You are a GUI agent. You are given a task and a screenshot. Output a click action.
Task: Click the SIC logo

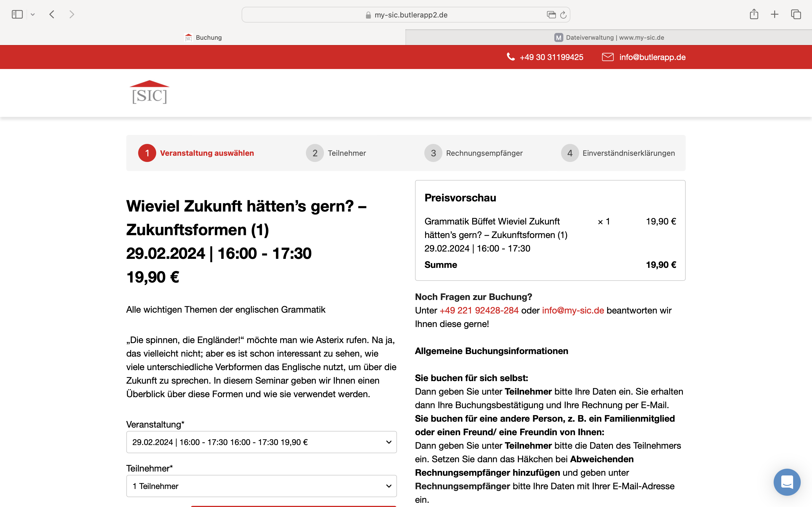[149, 92]
